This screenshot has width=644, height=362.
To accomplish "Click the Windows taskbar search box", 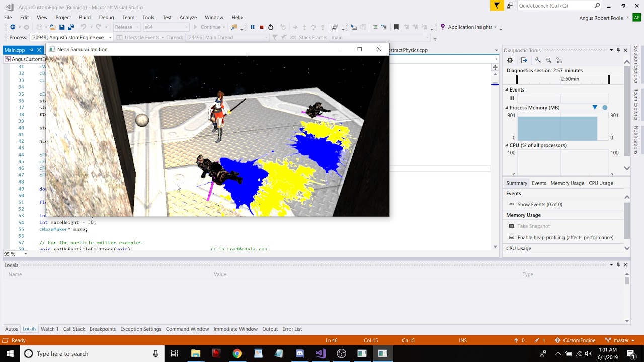I will pos(91,353).
